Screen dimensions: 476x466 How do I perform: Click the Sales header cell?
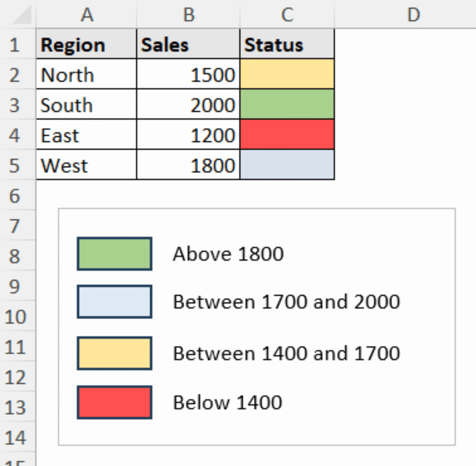click(188, 44)
